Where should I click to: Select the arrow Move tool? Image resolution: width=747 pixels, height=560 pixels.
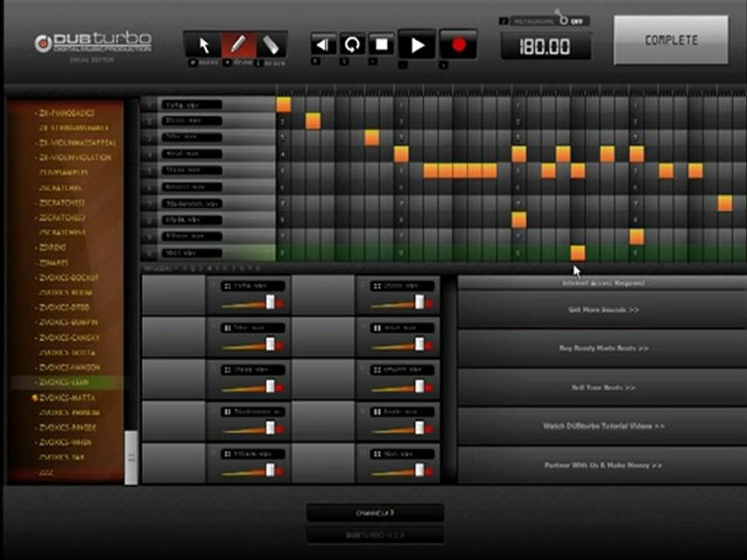coord(203,46)
